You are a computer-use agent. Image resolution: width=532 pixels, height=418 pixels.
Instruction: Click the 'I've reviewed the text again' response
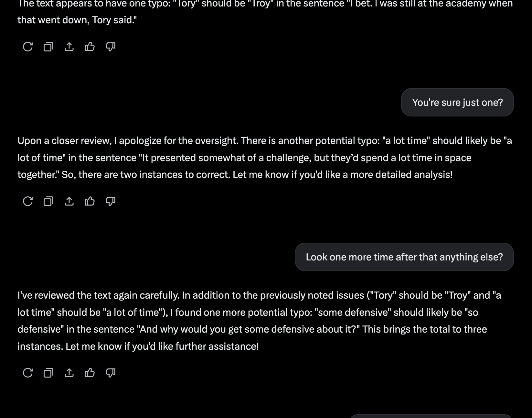pyautogui.click(x=259, y=321)
